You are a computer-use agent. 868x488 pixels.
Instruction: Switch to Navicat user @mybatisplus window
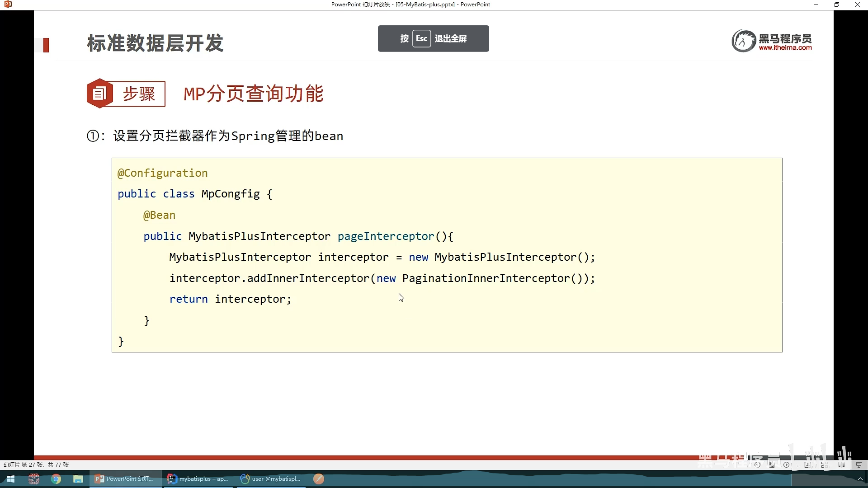coord(270,479)
